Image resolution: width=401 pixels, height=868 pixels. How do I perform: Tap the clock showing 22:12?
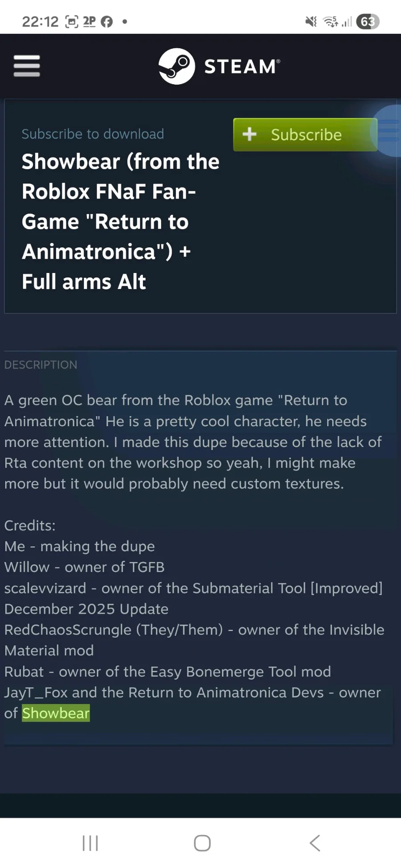coord(40,21)
